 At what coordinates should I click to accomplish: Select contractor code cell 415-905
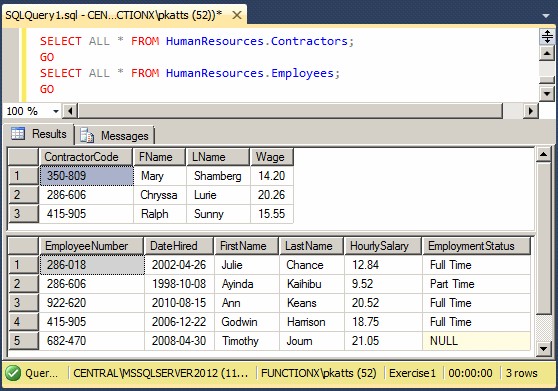pyautogui.click(x=86, y=214)
